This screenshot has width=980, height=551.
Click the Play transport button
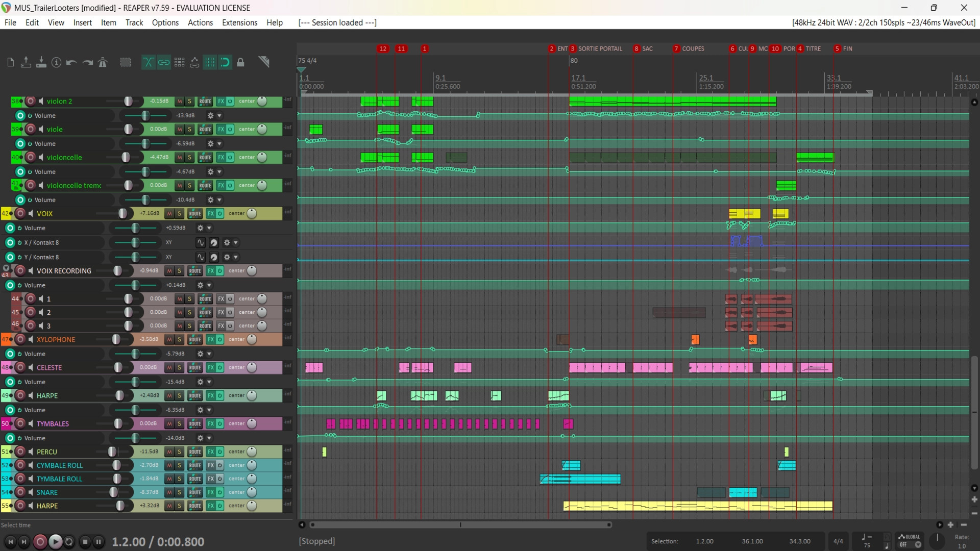point(55,542)
